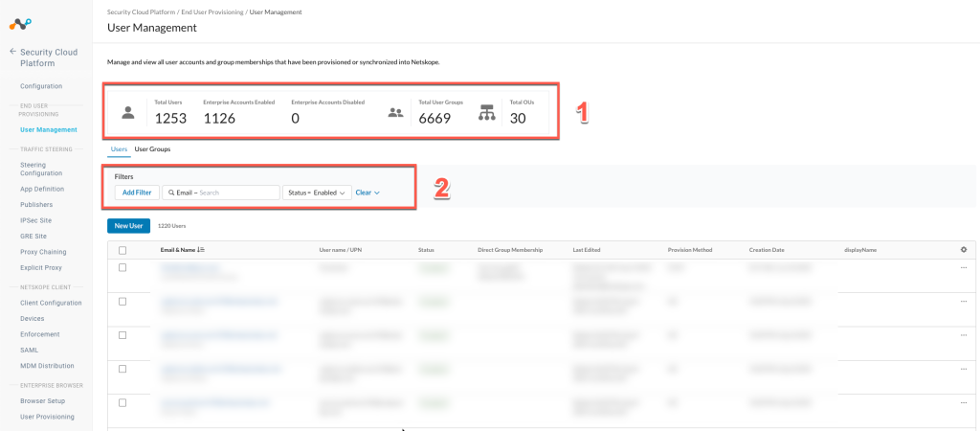
Task: Click the New User button
Action: tap(129, 226)
